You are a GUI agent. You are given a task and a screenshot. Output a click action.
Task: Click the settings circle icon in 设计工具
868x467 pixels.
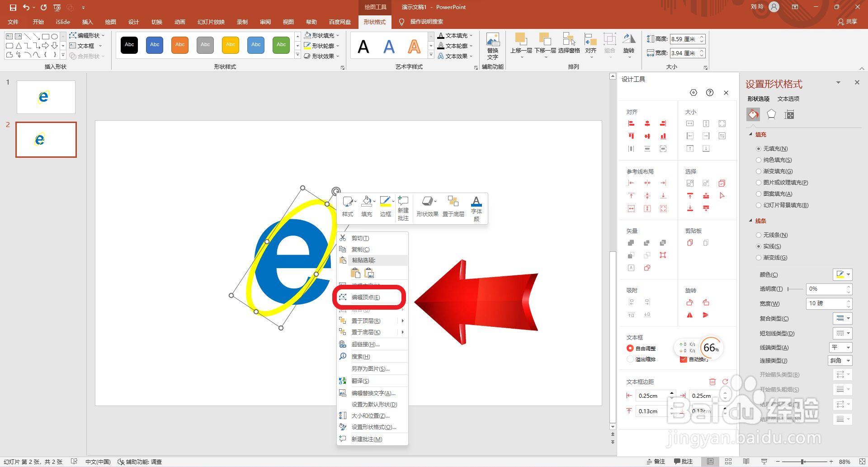(x=693, y=93)
